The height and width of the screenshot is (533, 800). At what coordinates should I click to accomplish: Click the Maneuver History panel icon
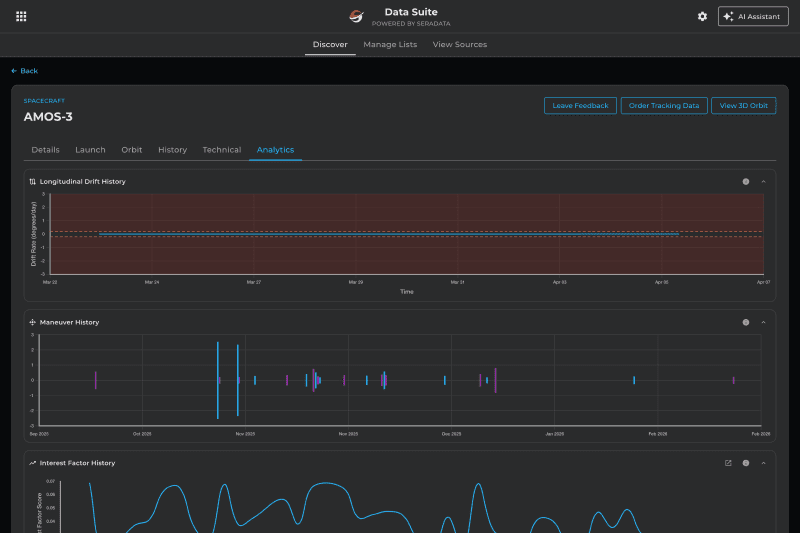pyautogui.click(x=33, y=322)
